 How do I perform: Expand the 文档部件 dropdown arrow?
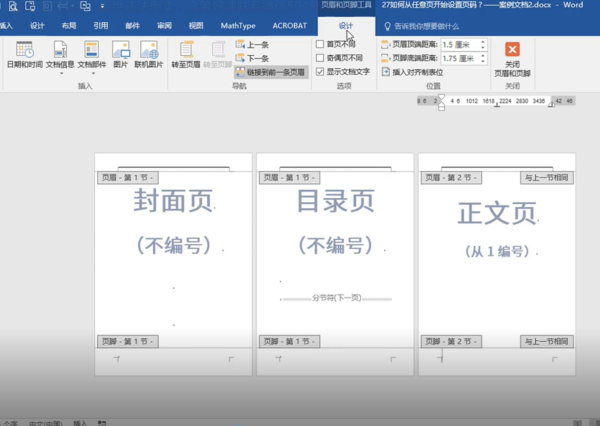click(x=93, y=73)
